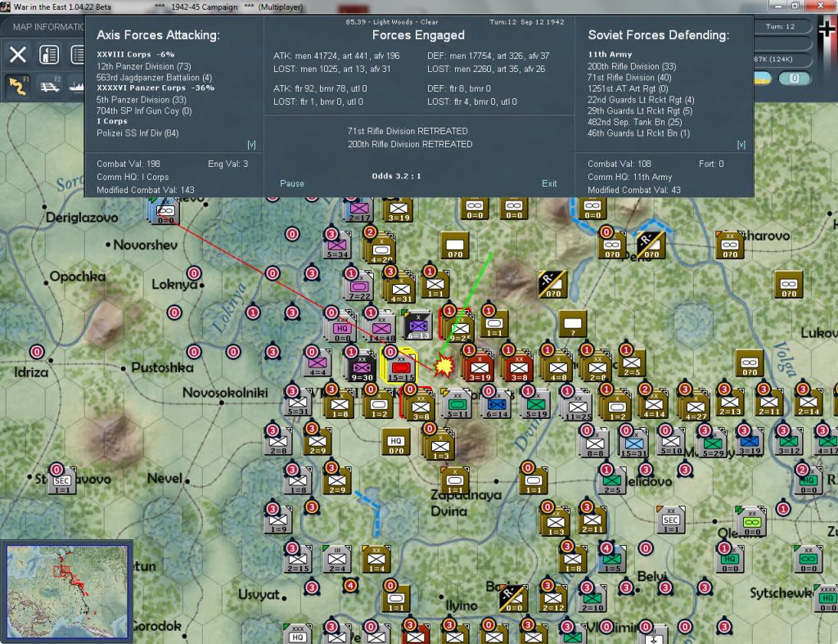Click the 'Comm HQ: 11th Army' text

[x=629, y=177]
